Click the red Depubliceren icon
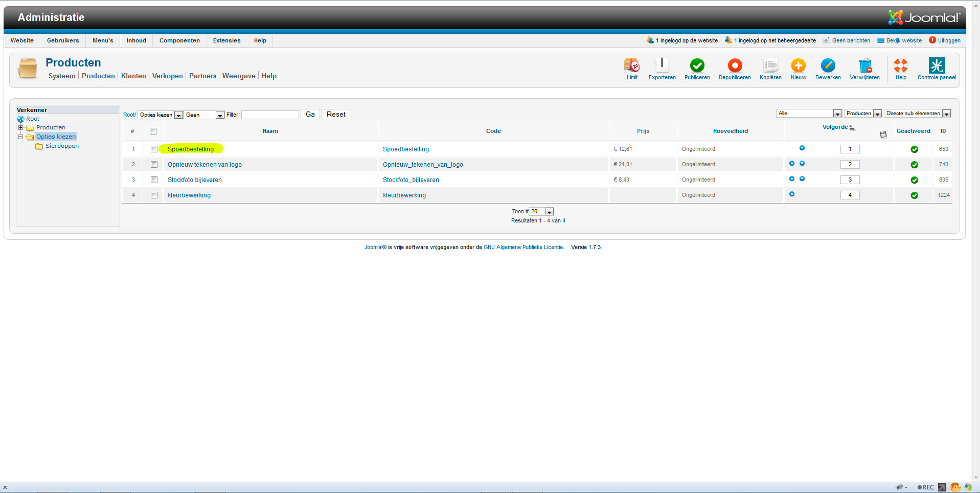The width and height of the screenshot is (980, 493). 735,65
